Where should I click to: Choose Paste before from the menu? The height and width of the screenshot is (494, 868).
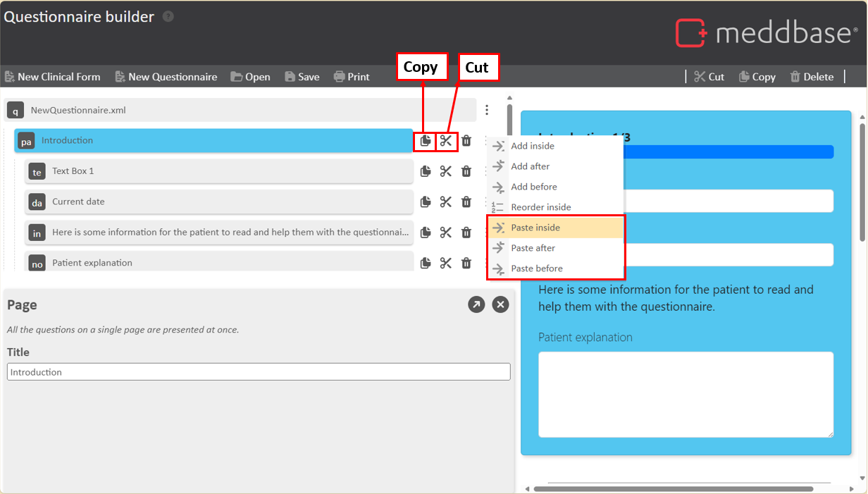click(536, 268)
